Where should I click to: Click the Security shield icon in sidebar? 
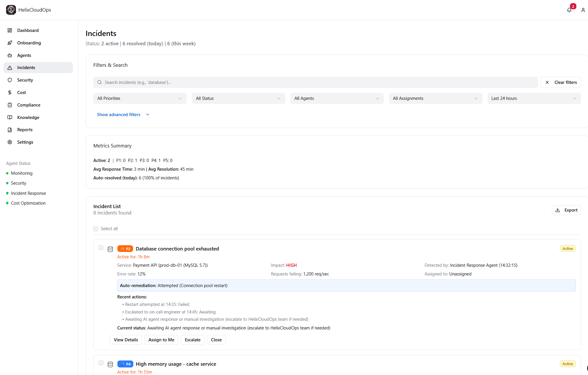[x=10, y=80]
